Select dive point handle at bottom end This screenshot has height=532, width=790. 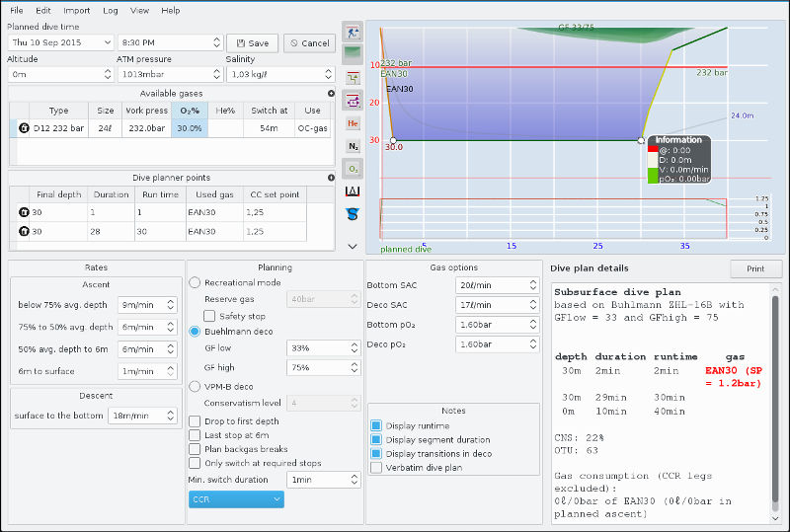[x=641, y=140]
